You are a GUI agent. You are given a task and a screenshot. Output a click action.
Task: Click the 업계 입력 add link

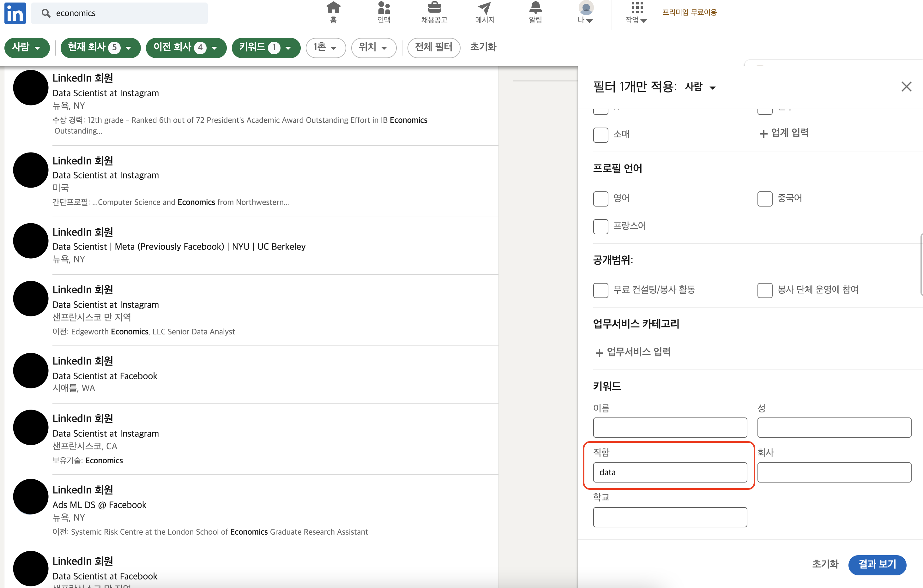[784, 133]
